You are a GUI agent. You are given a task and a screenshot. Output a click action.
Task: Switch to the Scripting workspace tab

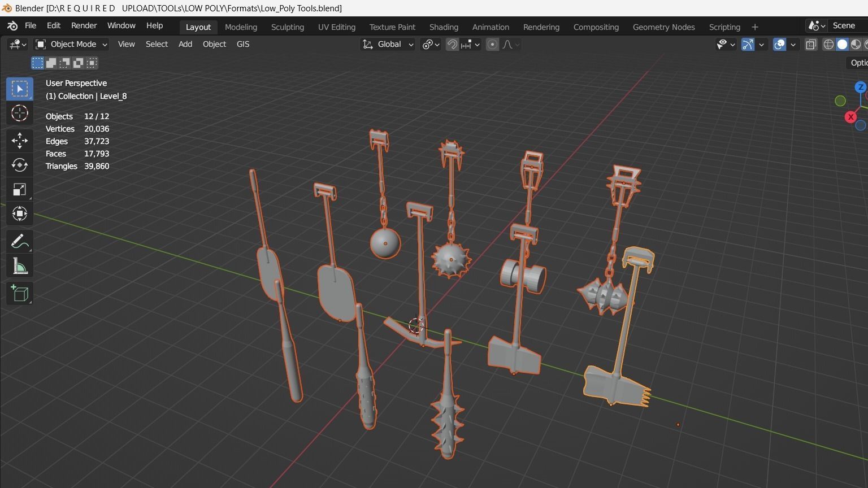point(724,27)
